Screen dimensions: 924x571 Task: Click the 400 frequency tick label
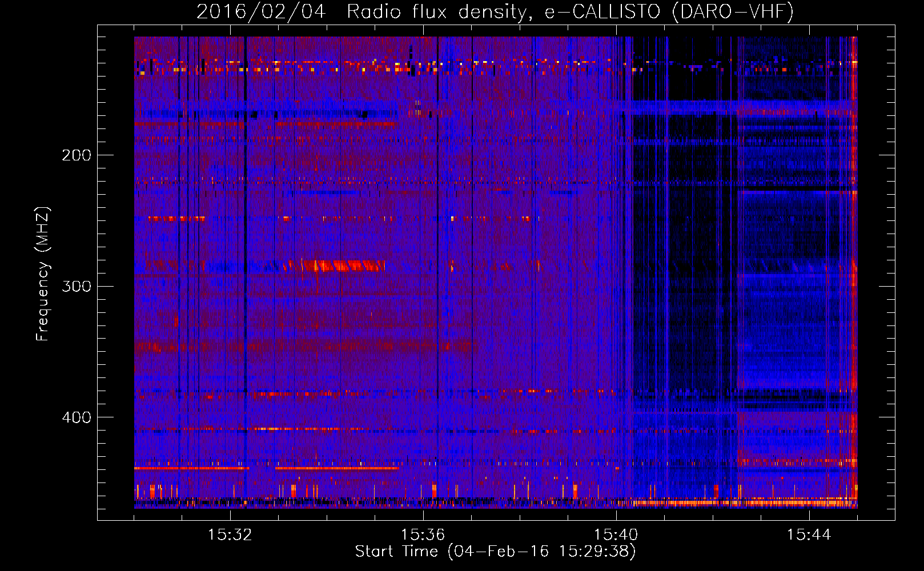pyautogui.click(x=77, y=417)
